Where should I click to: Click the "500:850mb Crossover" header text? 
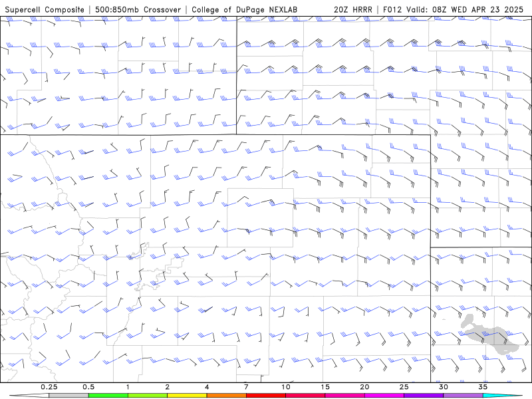138,9
